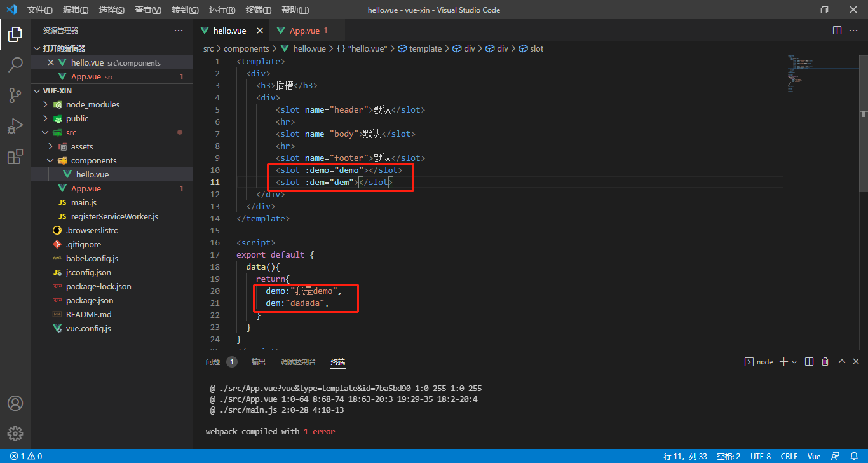868x463 pixels.
Task: Open the 终端(T) menu
Action: tap(258, 10)
